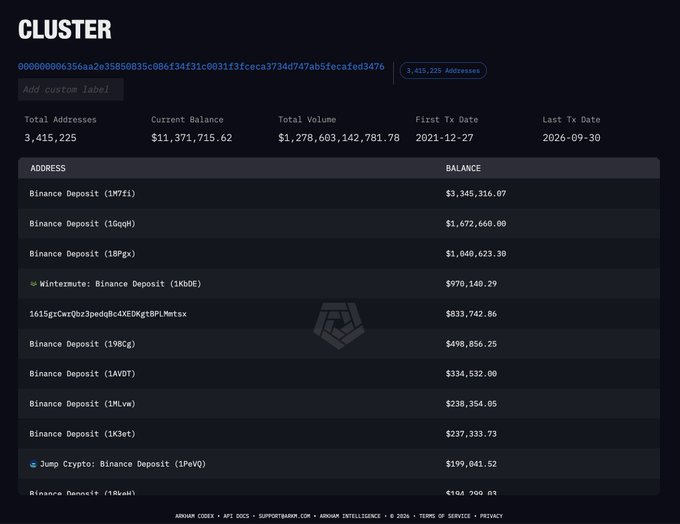The image size is (680, 524).
Task: Select balance value $334,532.00
Action: (x=471, y=374)
